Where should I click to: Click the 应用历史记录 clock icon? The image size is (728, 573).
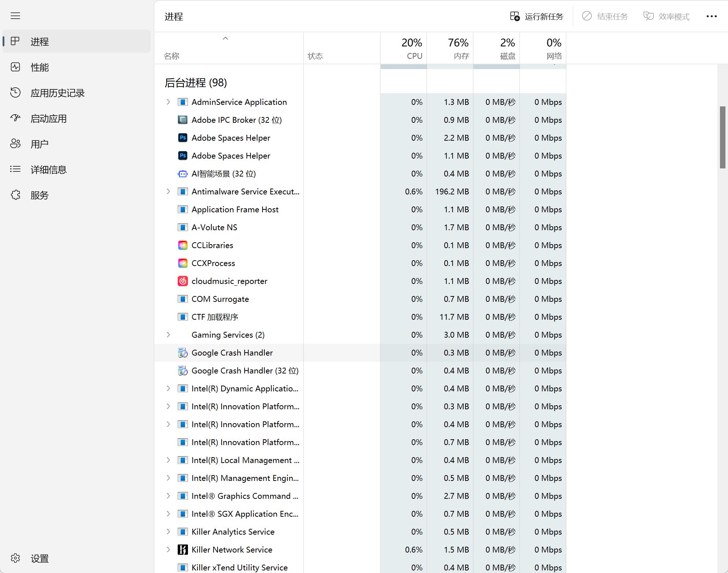15,92
